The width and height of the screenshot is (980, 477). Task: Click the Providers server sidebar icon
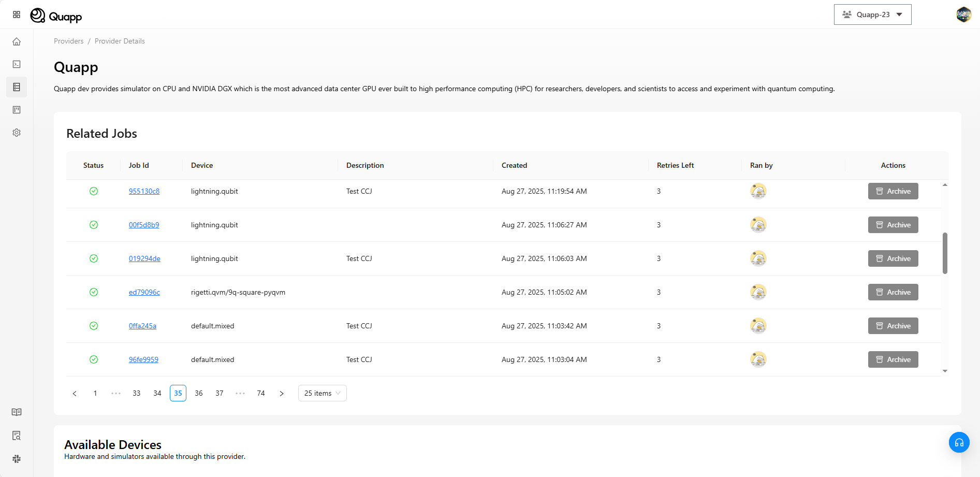pyautogui.click(x=17, y=87)
